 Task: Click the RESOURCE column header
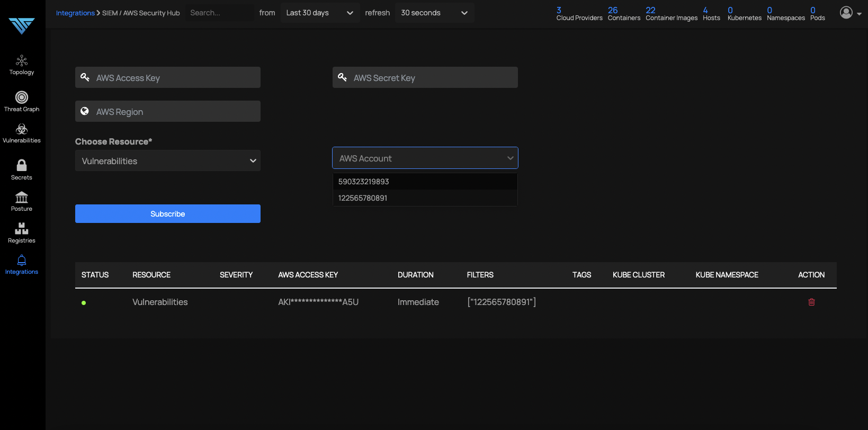click(x=151, y=275)
